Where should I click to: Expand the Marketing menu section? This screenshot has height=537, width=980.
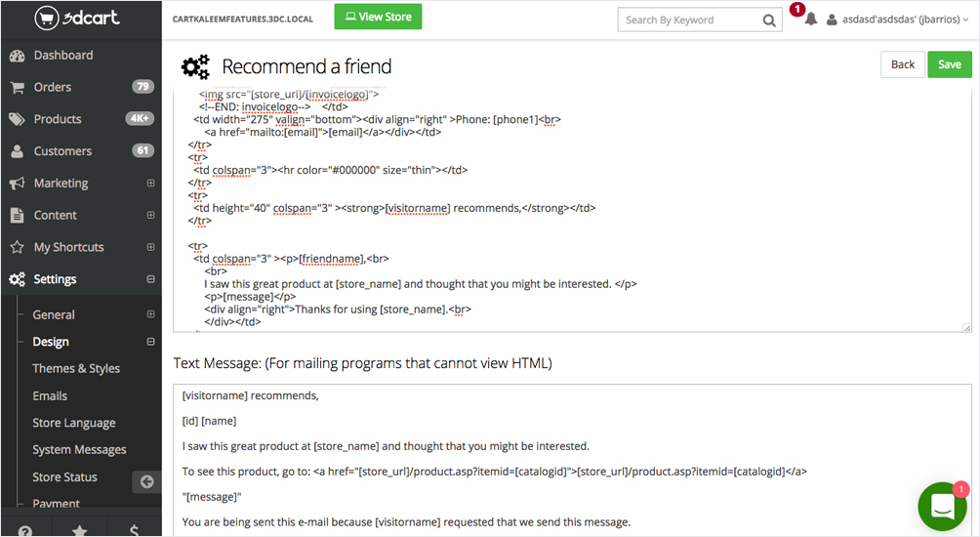150,184
